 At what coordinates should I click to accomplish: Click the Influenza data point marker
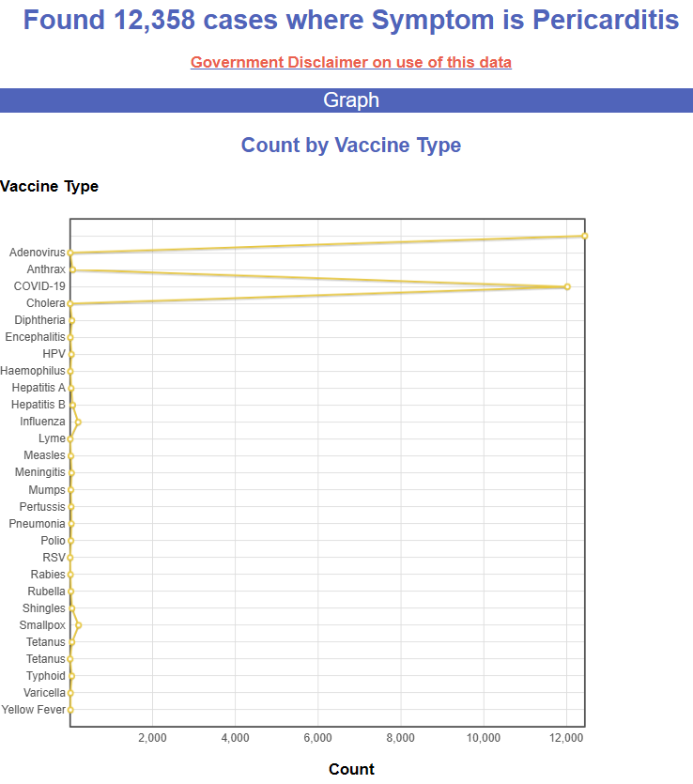[78, 423]
